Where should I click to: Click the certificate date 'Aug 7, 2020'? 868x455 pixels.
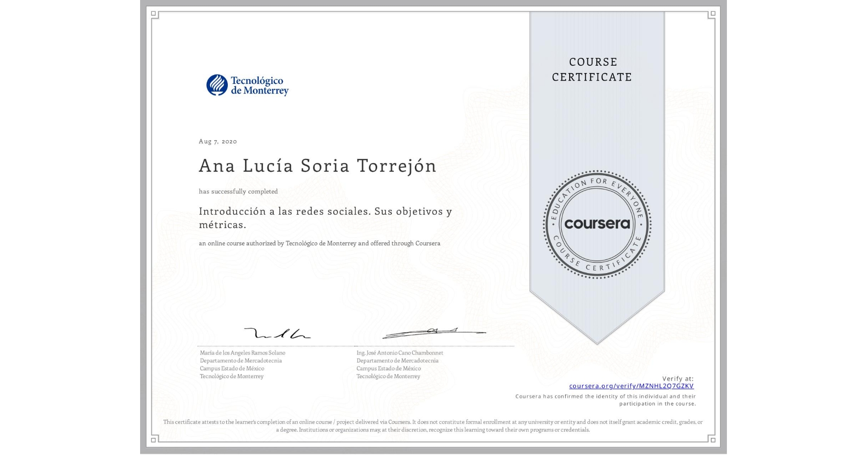point(217,141)
